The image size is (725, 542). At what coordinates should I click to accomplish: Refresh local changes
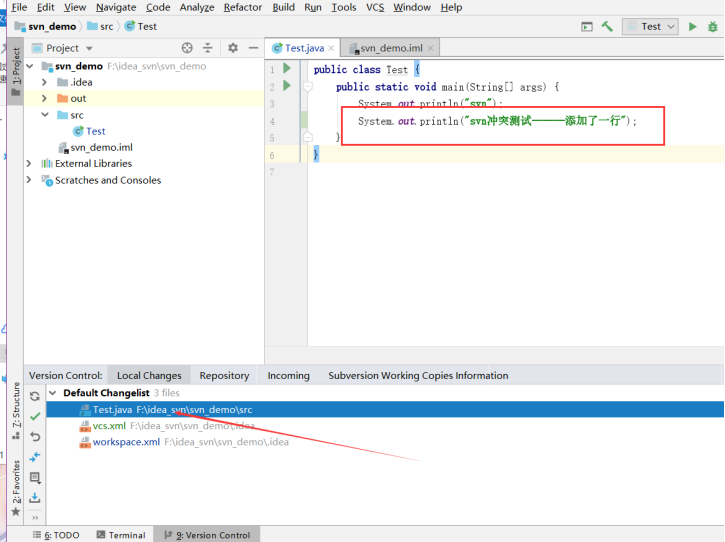35,396
